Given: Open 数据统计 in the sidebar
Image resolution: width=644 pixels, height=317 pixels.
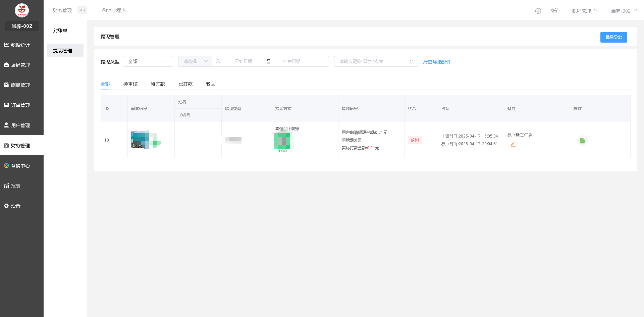Looking at the screenshot, I should pyautogui.click(x=20, y=45).
